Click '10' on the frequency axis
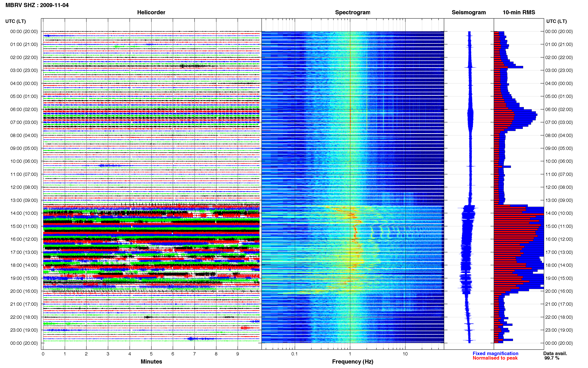The image size is (588, 368). click(405, 354)
